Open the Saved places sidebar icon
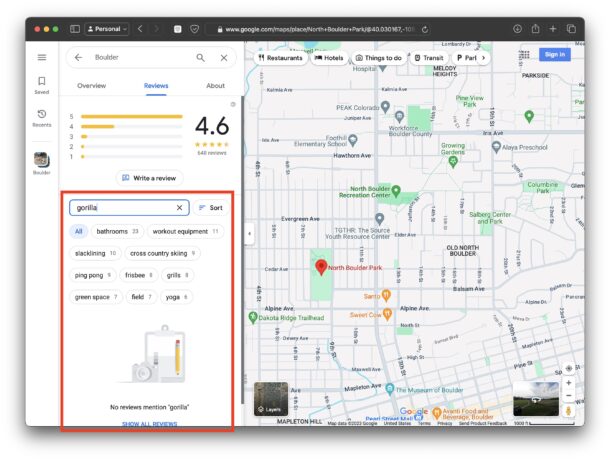610x460 pixels. (42, 84)
